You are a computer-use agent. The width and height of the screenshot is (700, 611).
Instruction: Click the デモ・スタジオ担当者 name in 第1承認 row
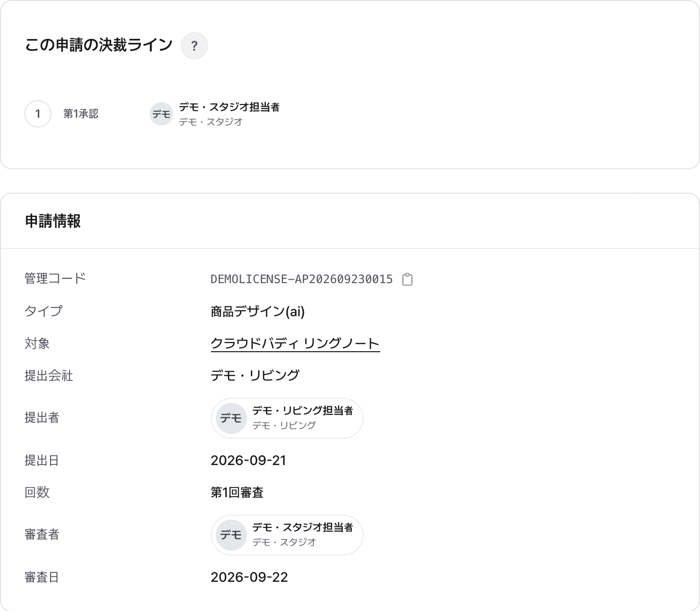click(x=229, y=107)
